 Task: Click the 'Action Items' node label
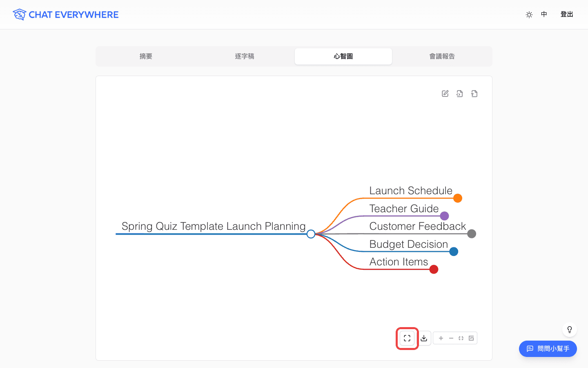[x=399, y=262]
